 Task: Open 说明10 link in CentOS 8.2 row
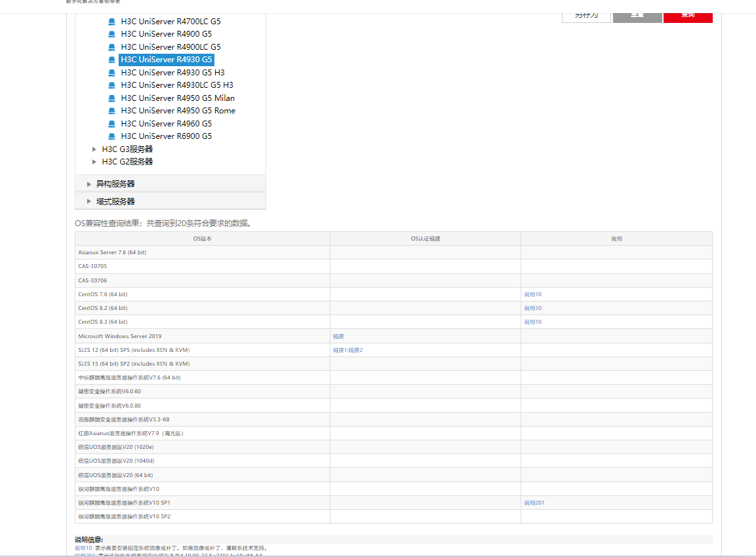click(533, 308)
